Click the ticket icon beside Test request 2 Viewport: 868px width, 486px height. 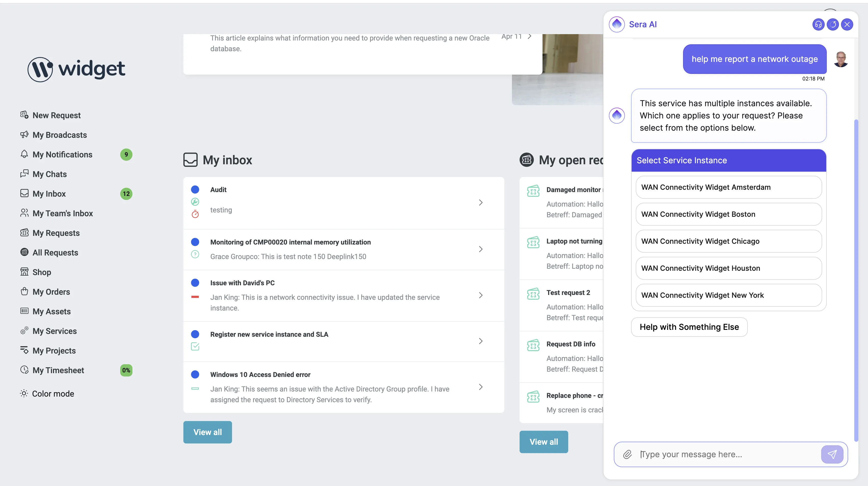coord(533,294)
